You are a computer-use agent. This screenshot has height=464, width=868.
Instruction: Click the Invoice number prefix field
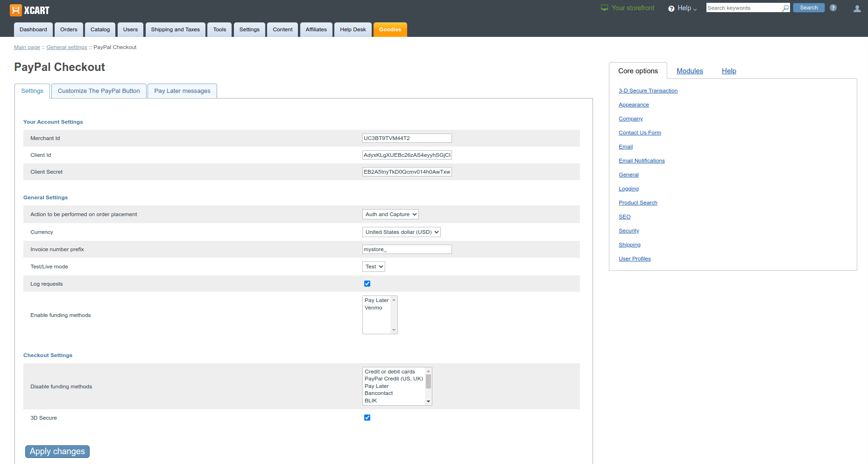point(407,249)
